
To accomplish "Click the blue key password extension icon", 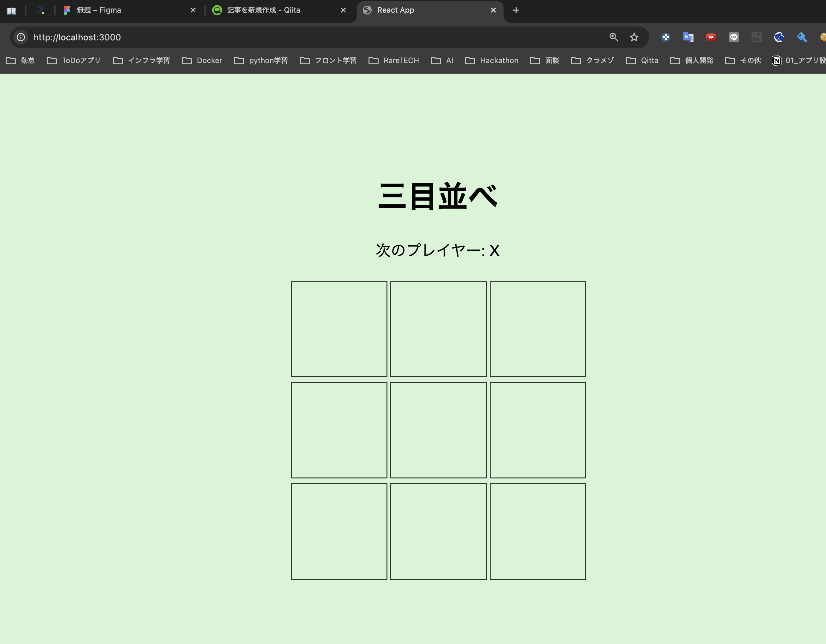I will pos(802,37).
